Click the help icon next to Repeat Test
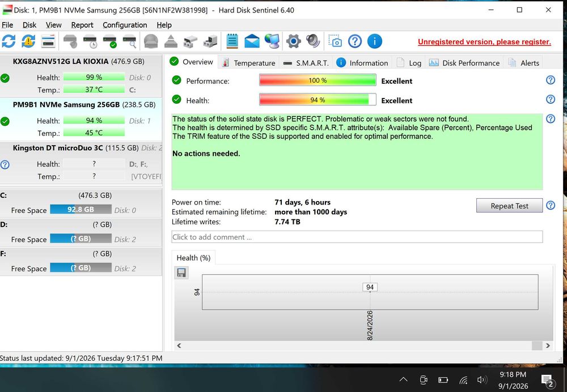The image size is (567, 392). (x=551, y=205)
